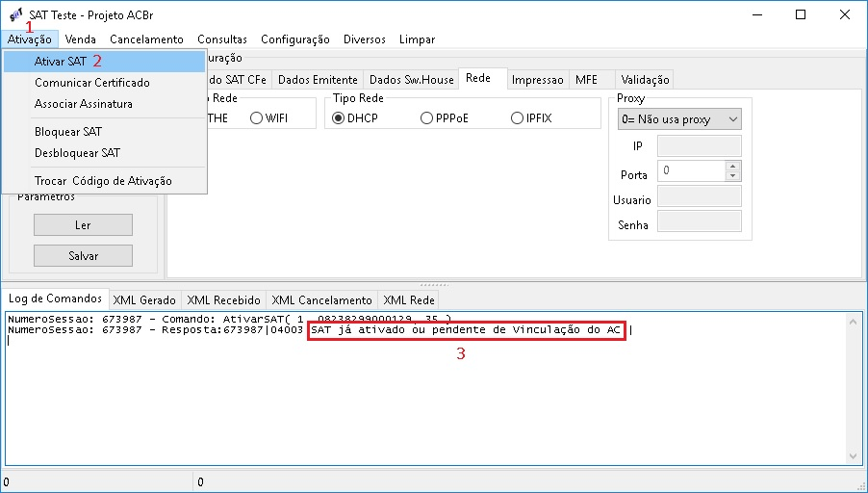Select Log de Comandos tab
The image size is (868, 493).
[x=55, y=298]
